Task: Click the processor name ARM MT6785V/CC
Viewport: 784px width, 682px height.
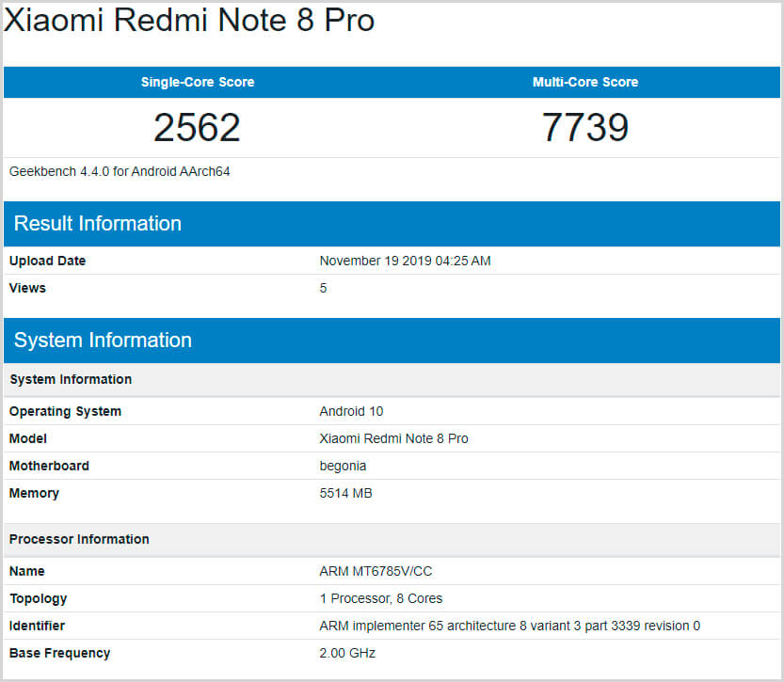Action: (x=376, y=571)
